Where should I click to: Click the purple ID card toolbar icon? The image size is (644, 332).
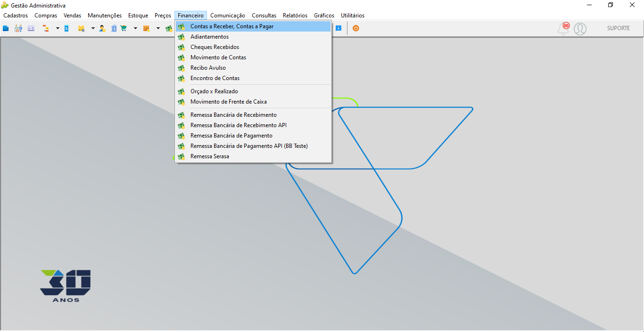[31, 28]
